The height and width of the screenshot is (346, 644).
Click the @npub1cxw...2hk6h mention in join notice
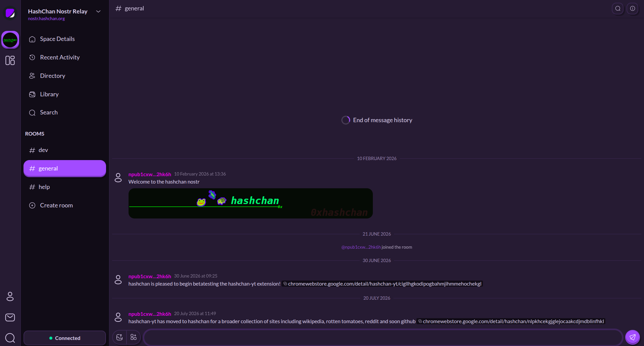pyautogui.click(x=361, y=247)
